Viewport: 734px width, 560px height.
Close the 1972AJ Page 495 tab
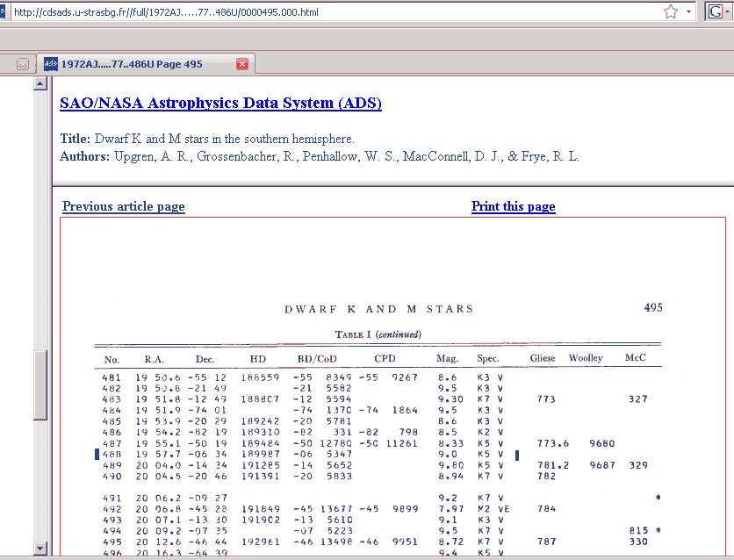click(x=242, y=64)
